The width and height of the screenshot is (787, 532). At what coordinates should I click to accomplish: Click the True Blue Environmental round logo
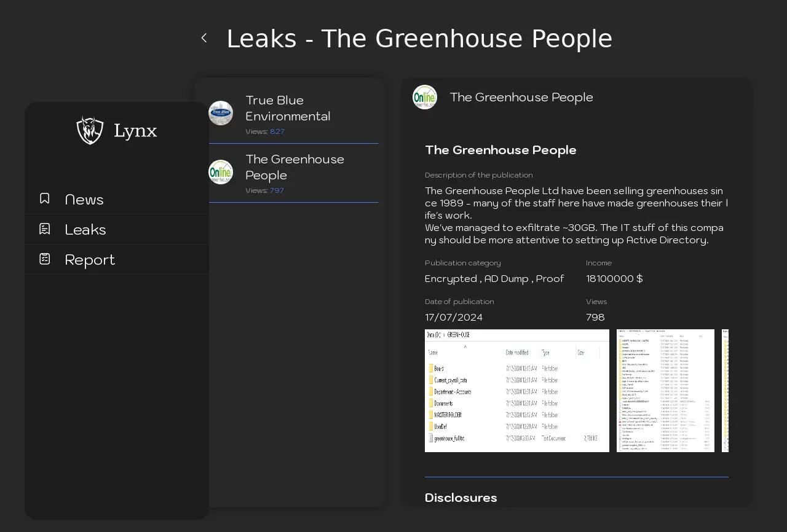pos(221,113)
